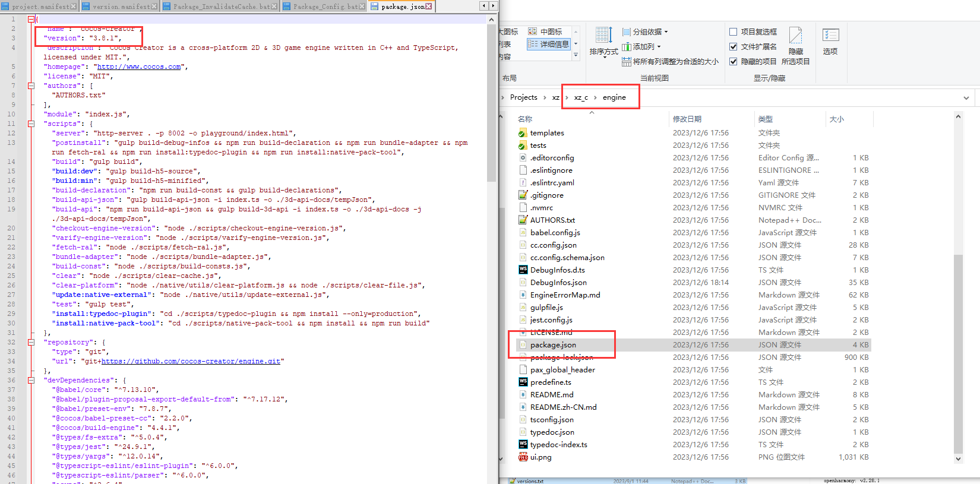Click the Explorer file list scroll-down arrow
Viewport: 980px width, 484px height.
pos(958,459)
